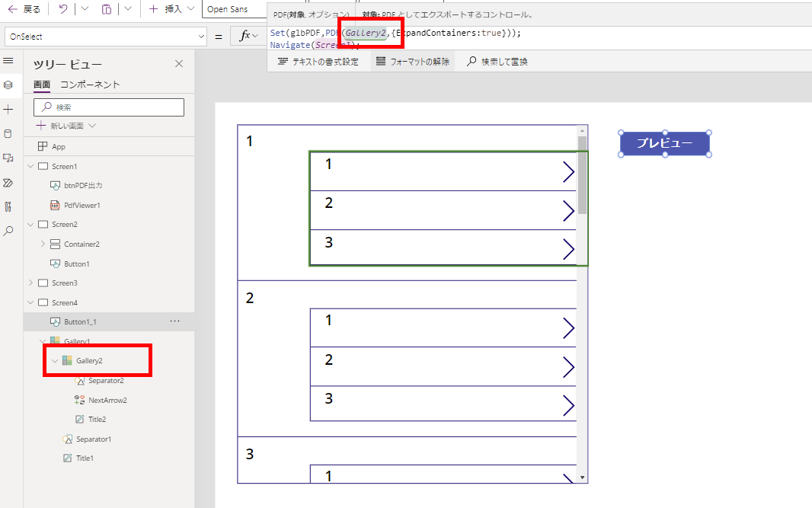This screenshot has height=508, width=812.
Task: Click the gallery vertical scrollbar thumb
Action: (582, 175)
